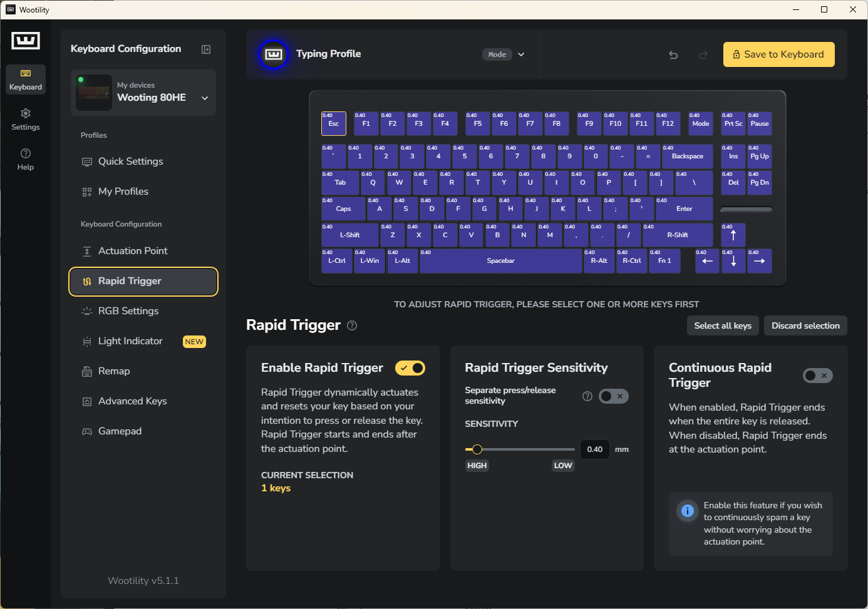The height and width of the screenshot is (609, 868).
Task: Select the Tab key
Action: click(x=340, y=183)
